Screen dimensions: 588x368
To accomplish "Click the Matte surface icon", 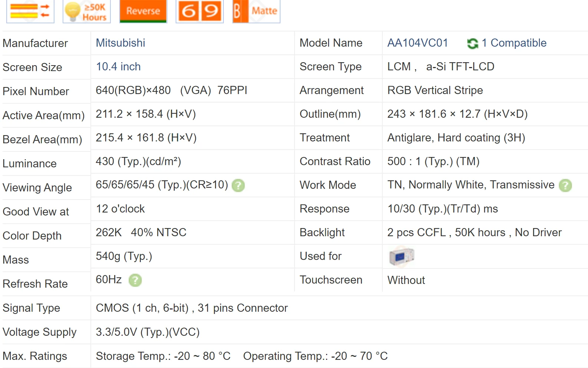I will pos(256,11).
